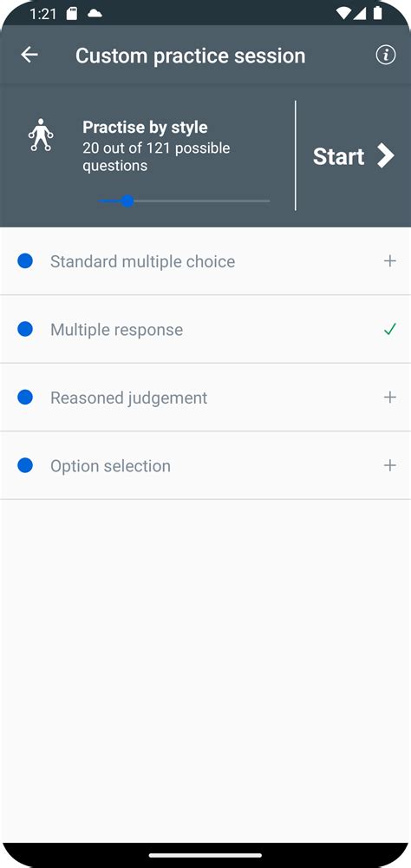The height and width of the screenshot is (868, 411).
Task: Tap the back arrow in header
Action: [x=29, y=55]
